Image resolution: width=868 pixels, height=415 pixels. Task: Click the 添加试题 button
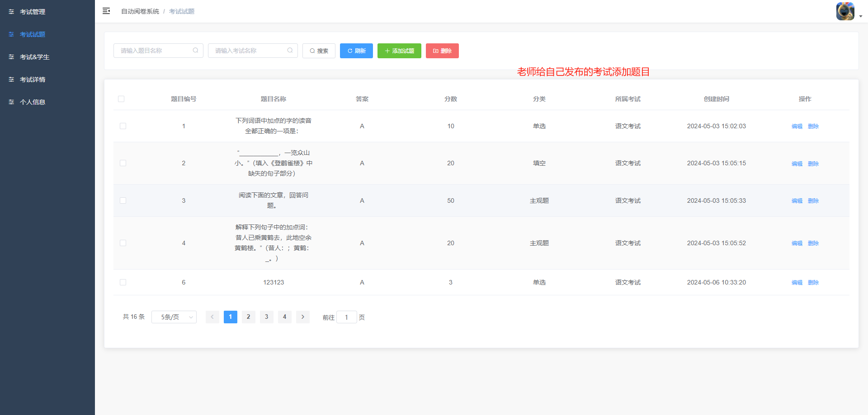[399, 51]
